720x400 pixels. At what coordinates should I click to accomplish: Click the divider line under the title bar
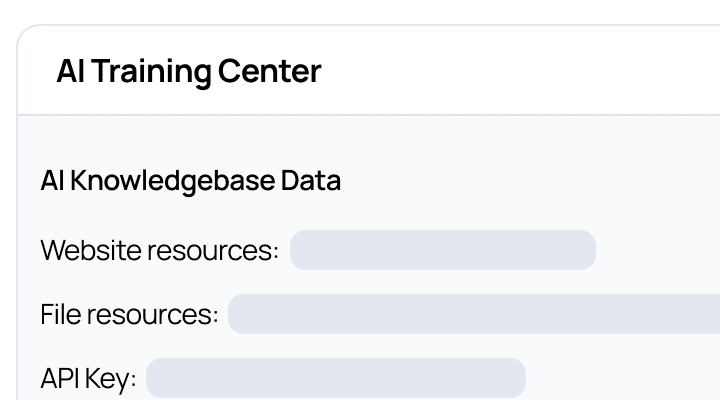tap(360, 115)
